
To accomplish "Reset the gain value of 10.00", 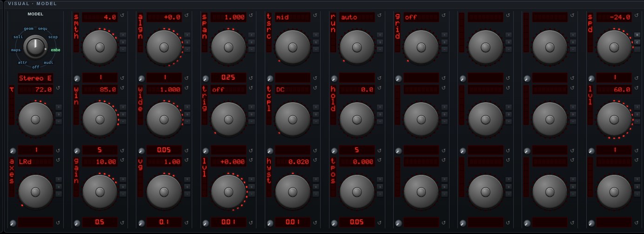I will [122, 160].
